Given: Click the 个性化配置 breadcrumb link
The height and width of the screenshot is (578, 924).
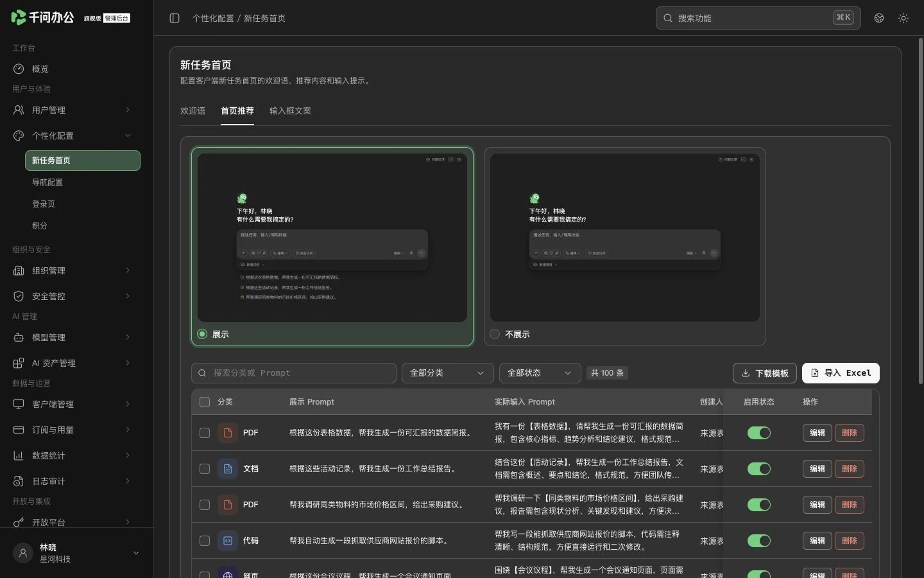Looking at the screenshot, I should pyautogui.click(x=213, y=19).
